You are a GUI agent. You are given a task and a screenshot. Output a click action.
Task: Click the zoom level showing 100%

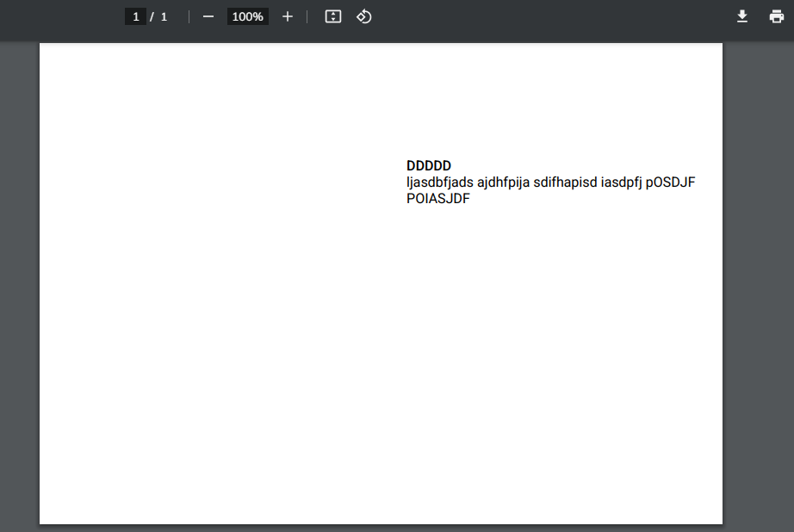coord(247,15)
